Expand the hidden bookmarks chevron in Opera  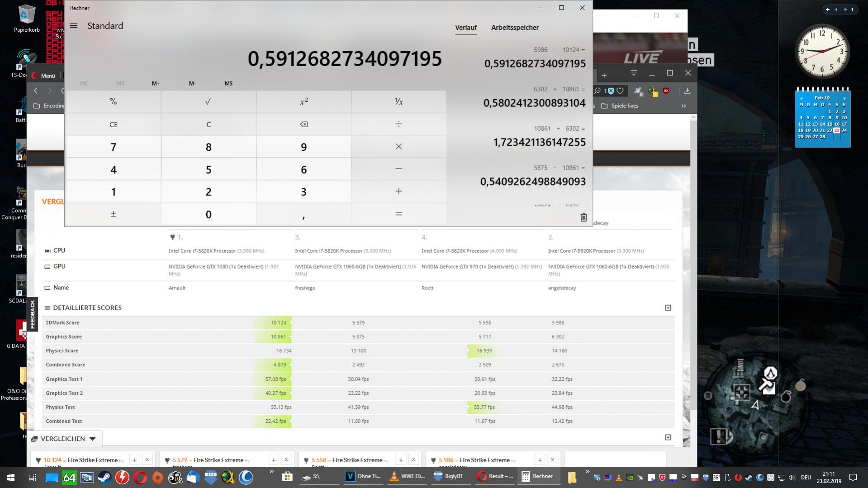(x=683, y=106)
